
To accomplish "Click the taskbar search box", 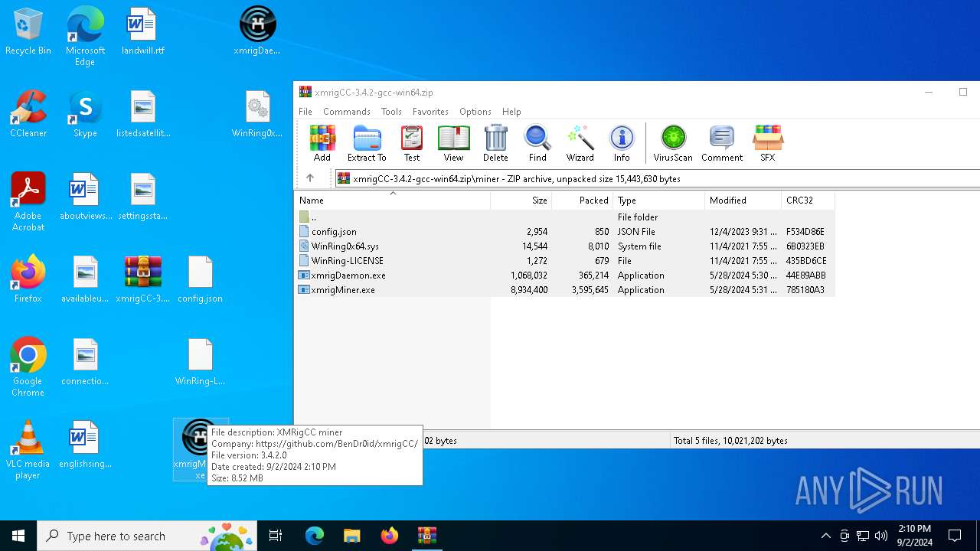I will 147,536.
